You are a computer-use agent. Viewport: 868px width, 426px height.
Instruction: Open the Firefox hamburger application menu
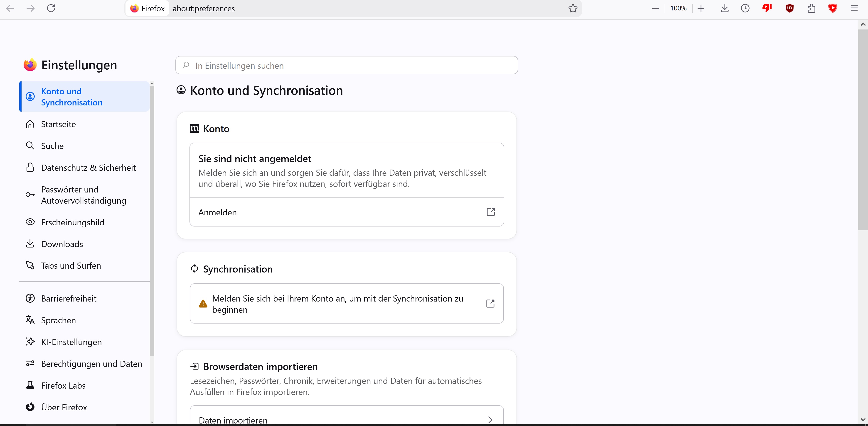click(854, 8)
